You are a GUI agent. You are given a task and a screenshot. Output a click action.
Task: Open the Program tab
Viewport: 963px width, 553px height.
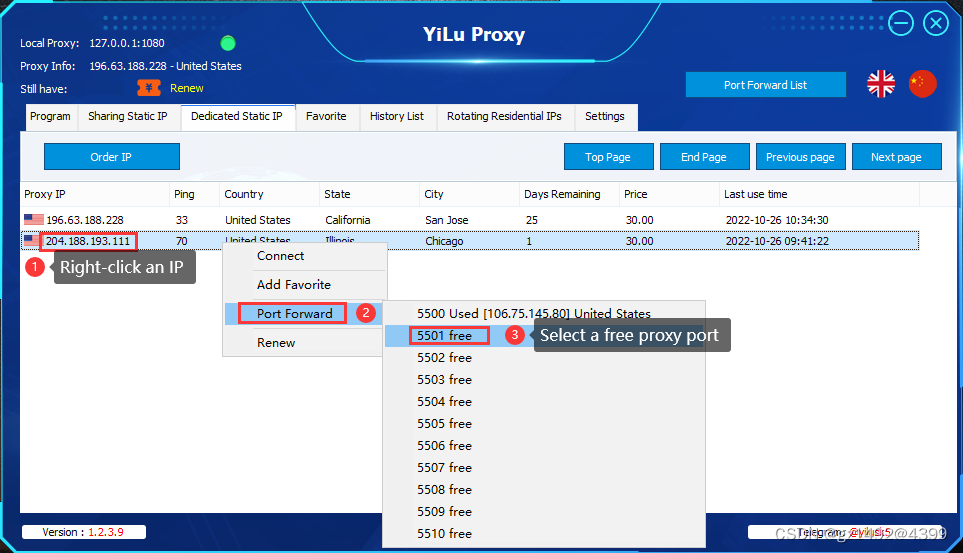pyautogui.click(x=51, y=117)
